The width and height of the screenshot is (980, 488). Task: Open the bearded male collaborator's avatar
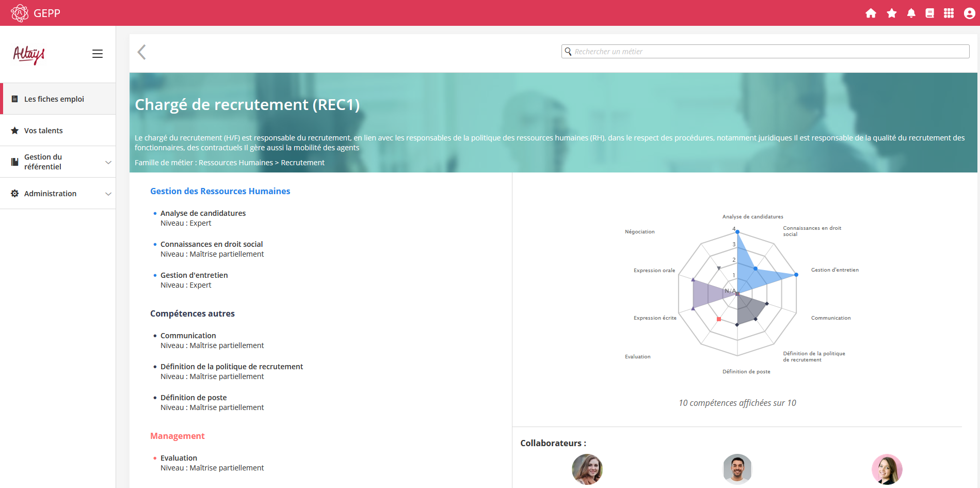pyautogui.click(x=737, y=469)
